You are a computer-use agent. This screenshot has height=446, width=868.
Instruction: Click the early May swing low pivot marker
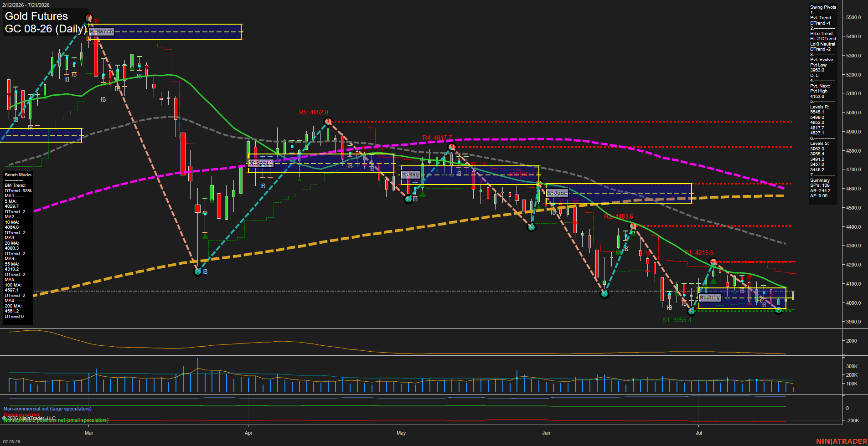pos(408,199)
